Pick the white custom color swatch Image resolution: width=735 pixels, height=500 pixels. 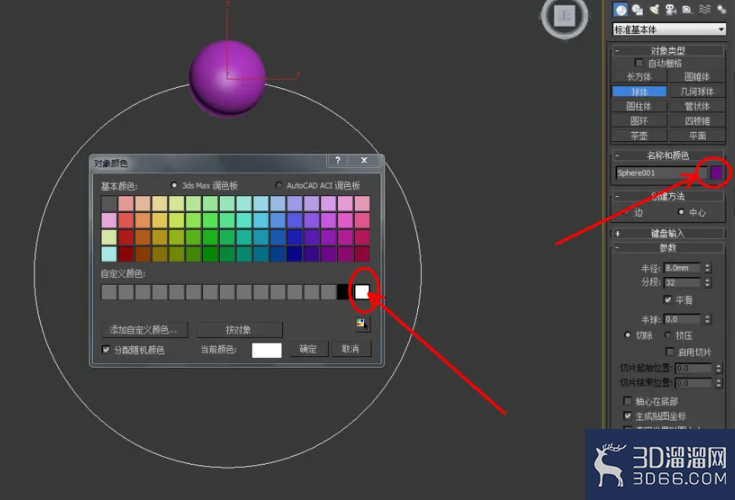[362, 291]
